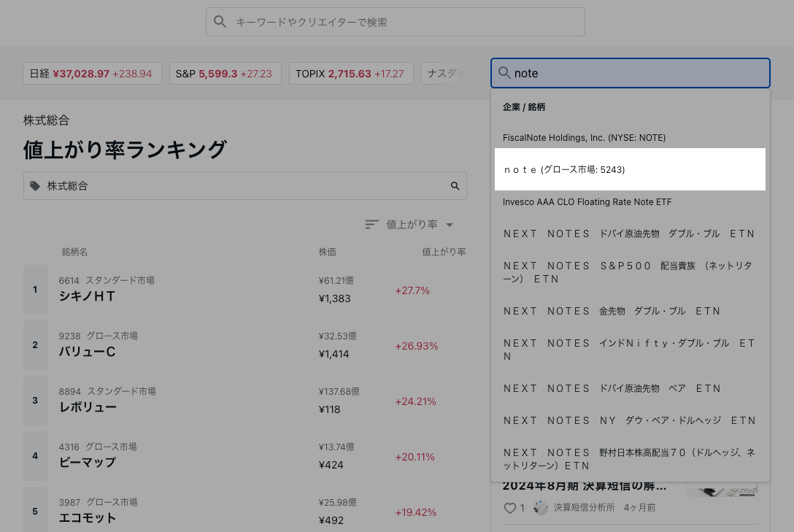Select NEXT NOTES インドNifty・ダブル・ブル ETN
794x532 pixels.
click(x=630, y=350)
